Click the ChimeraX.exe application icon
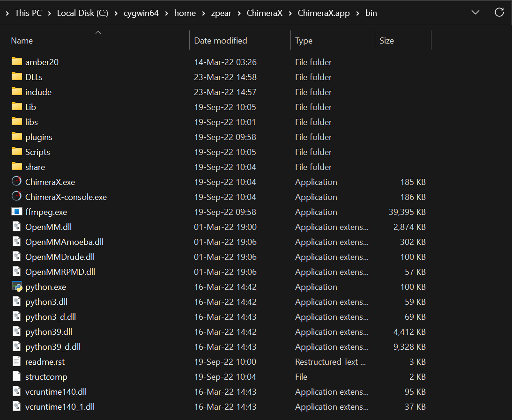 coord(17,182)
